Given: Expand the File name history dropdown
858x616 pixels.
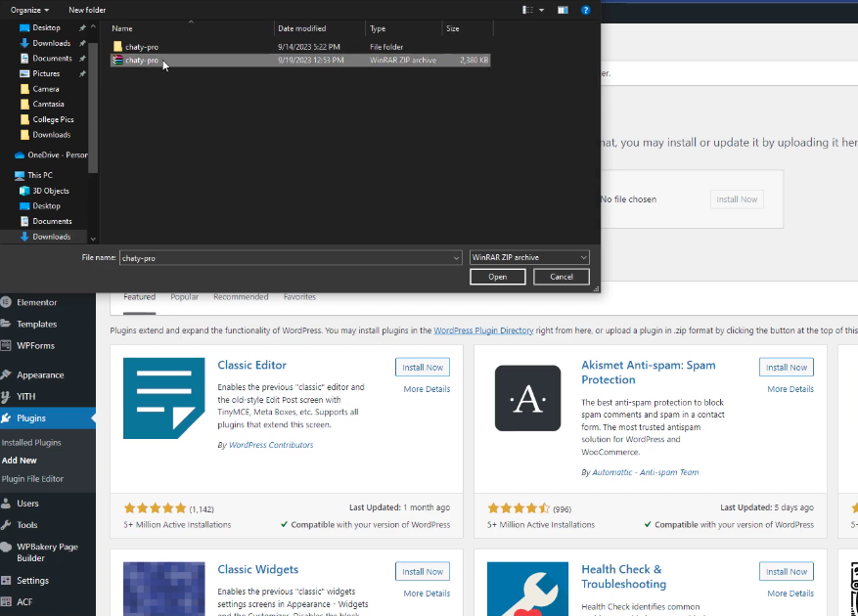Looking at the screenshot, I should (x=456, y=258).
